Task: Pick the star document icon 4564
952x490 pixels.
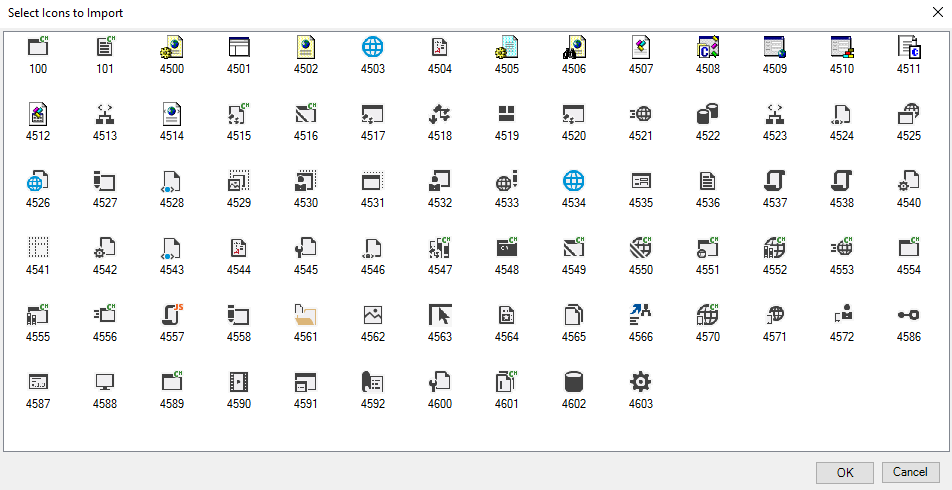Action: click(507, 314)
